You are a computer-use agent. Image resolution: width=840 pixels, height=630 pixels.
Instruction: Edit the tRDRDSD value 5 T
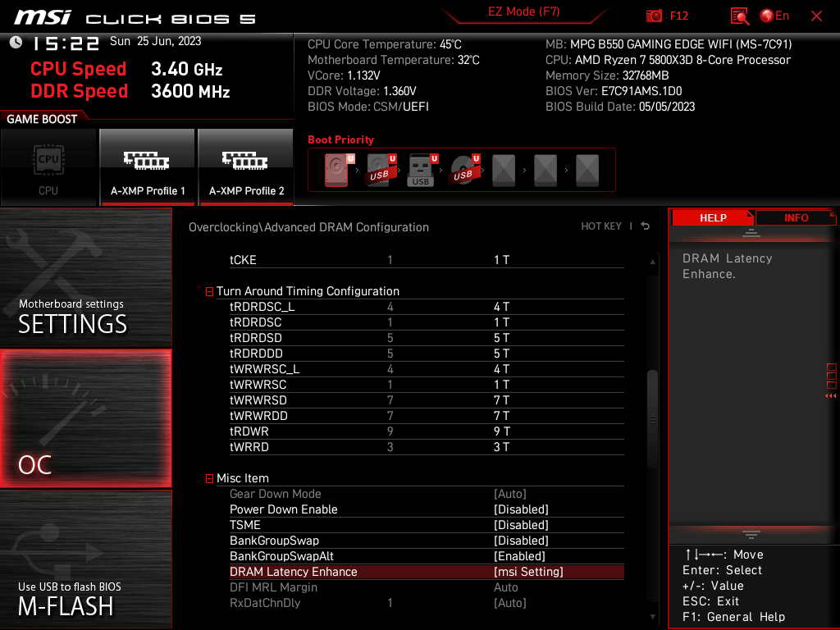pyautogui.click(x=501, y=337)
